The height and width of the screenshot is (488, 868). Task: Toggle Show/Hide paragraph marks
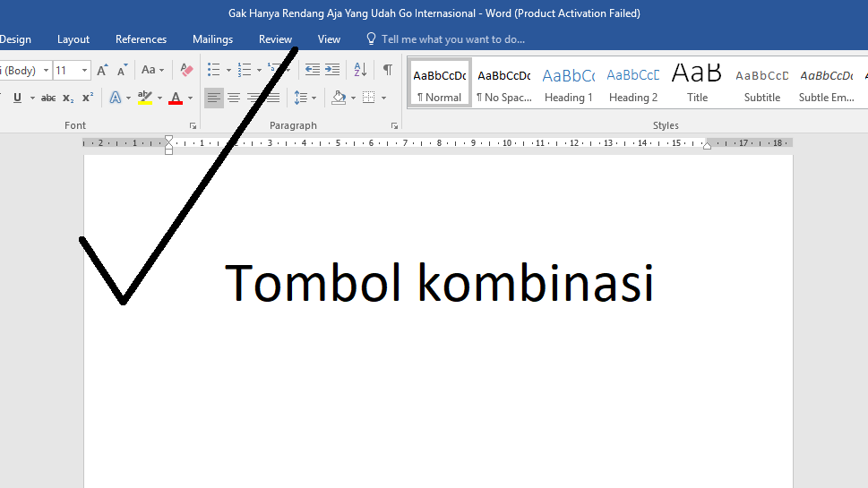pyautogui.click(x=388, y=70)
